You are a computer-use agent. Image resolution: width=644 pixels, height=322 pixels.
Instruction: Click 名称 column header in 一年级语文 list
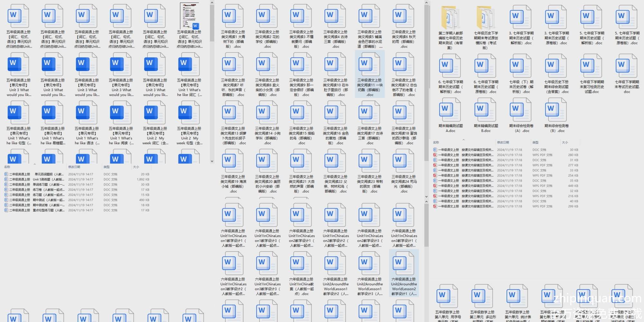click(436, 142)
